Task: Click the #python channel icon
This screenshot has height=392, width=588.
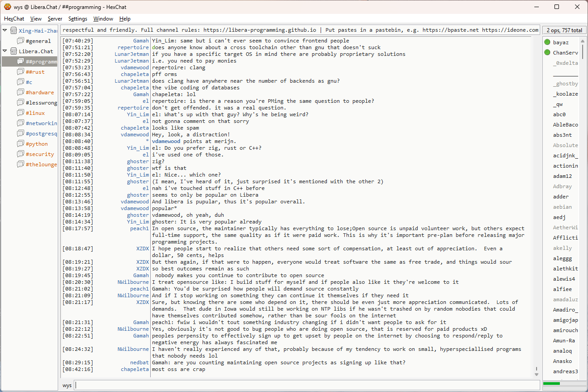Action: pos(21,144)
